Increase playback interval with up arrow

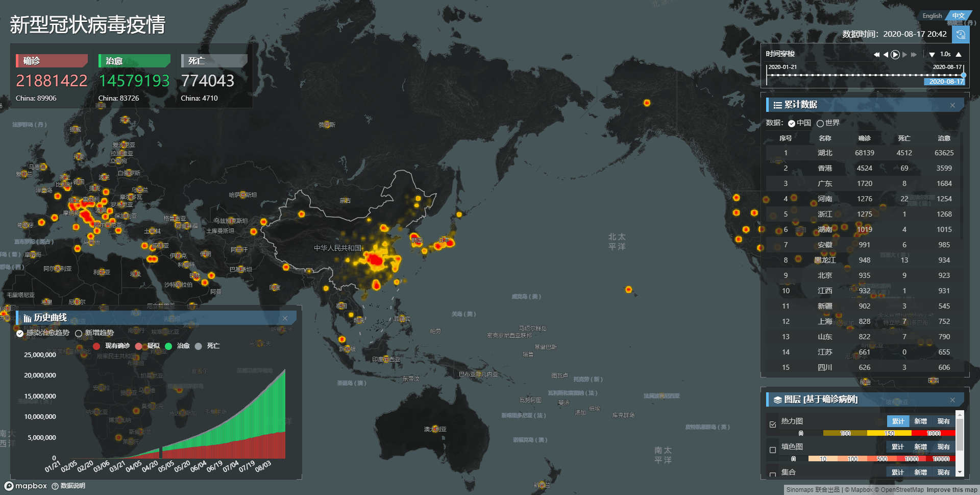(x=959, y=54)
